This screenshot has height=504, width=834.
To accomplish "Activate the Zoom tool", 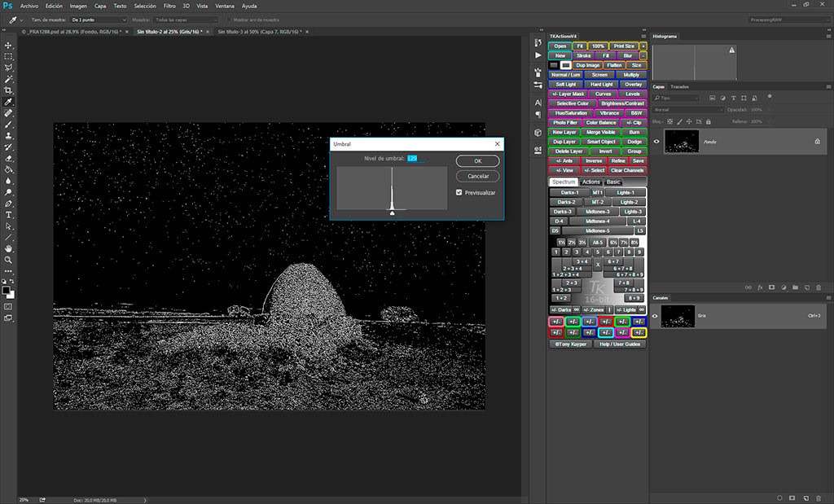I will tap(8, 260).
